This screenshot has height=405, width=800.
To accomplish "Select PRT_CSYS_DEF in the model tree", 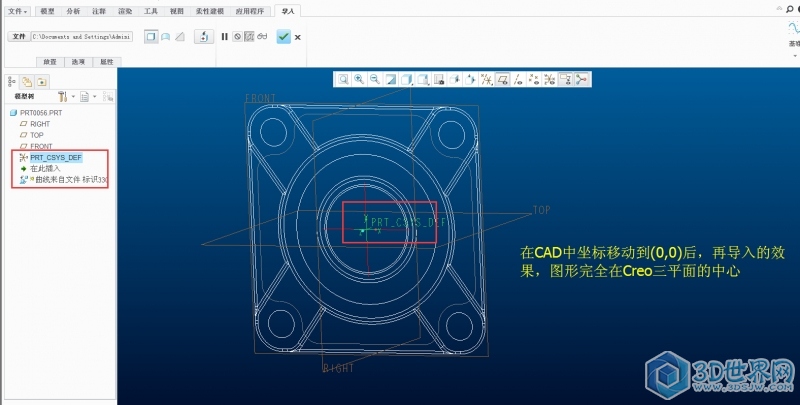I will [56, 158].
